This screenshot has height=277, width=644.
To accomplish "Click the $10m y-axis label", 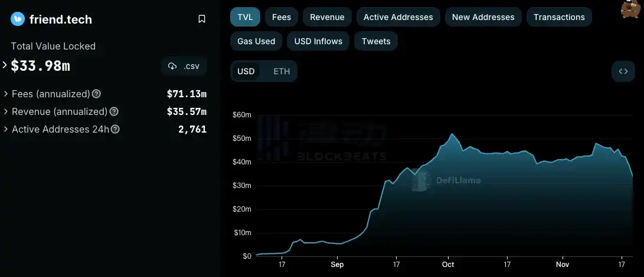I will [x=241, y=233].
